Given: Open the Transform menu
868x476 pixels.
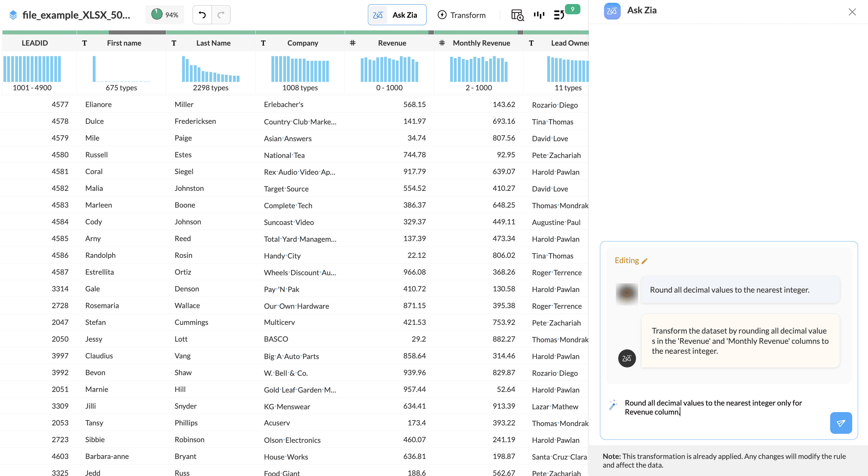Looking at the screenshot, I should (x=461, y=15).
